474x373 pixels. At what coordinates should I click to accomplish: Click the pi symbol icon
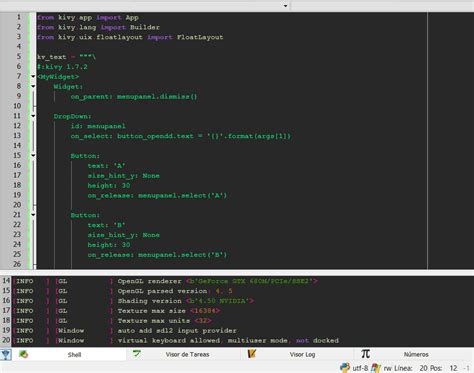pyautogui.click(x=366, y=353)
